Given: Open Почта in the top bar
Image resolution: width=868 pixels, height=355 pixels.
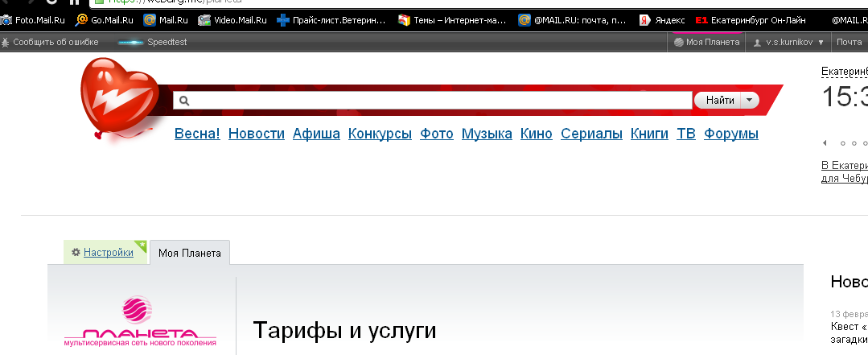Looking at the screenshot, I should (x=849, y=42).
